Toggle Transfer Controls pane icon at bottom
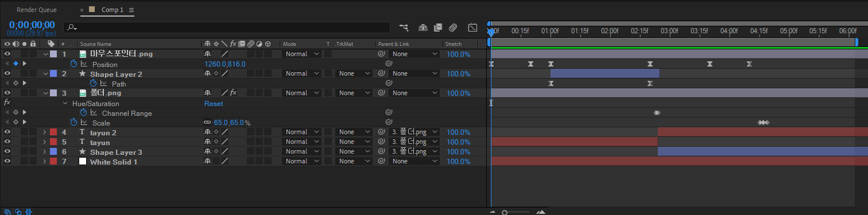 18,211
